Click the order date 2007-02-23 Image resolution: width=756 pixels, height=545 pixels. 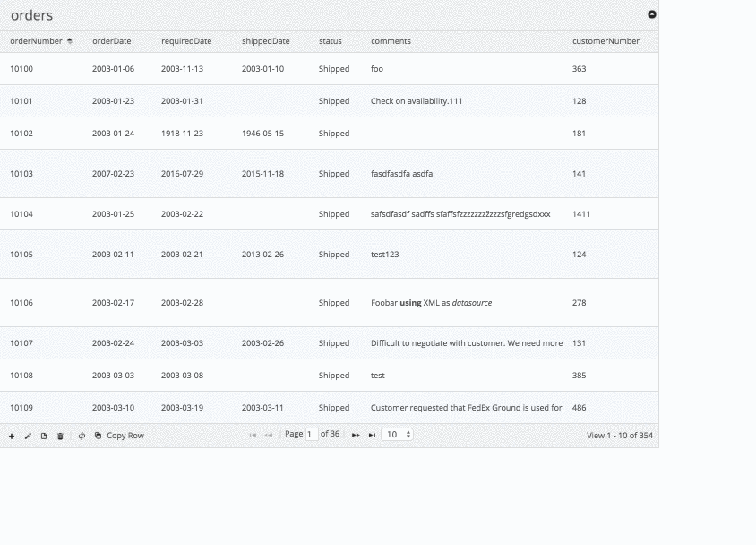[x=113, y=174]
